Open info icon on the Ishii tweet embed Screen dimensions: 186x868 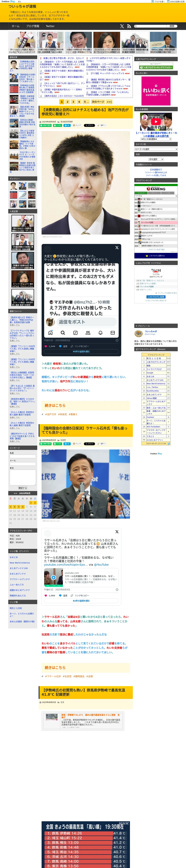point(117,590)
